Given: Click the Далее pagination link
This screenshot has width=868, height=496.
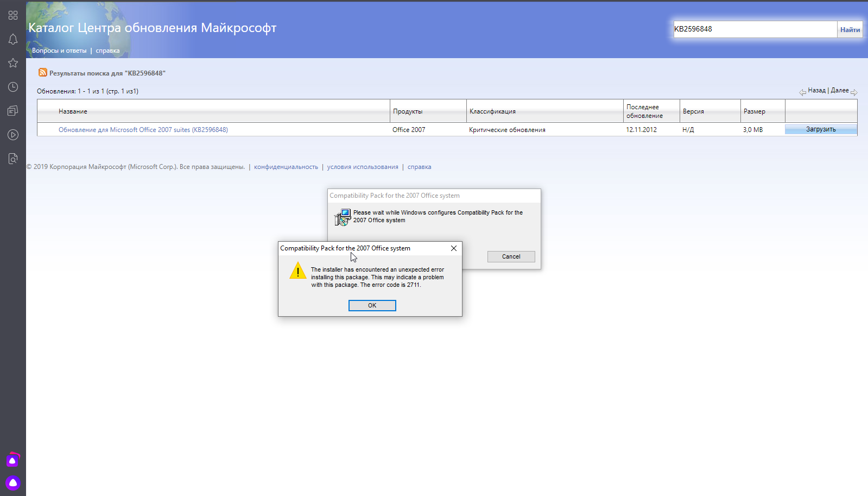Looking at the screenshot, I should pyautogui.click(x=840, y=90).
